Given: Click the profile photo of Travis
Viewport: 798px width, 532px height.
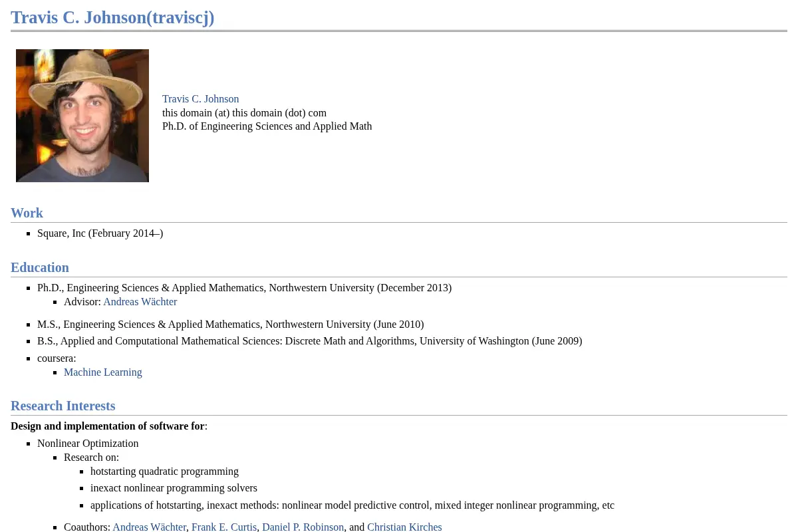Looking at the screenshot, I should (x=82, y=116).
